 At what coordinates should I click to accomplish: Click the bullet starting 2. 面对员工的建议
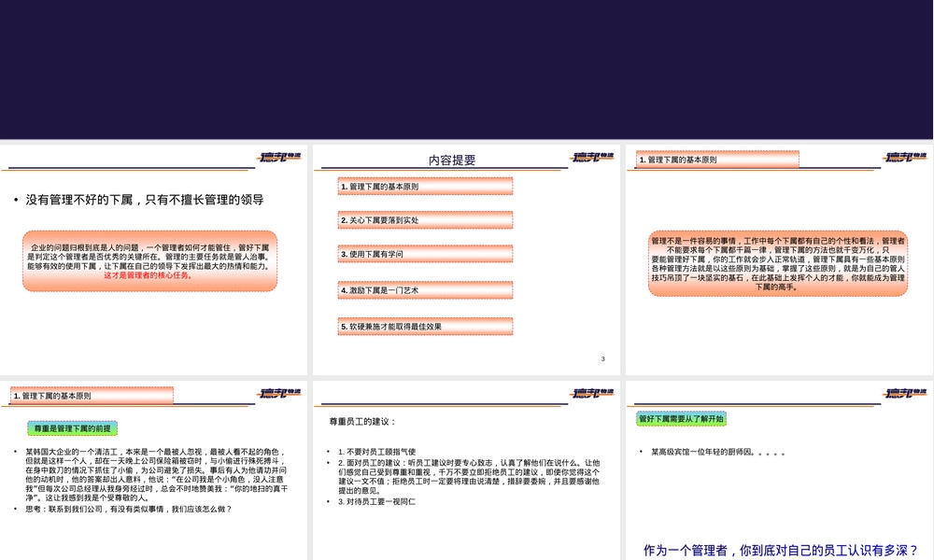click(469, 477)
